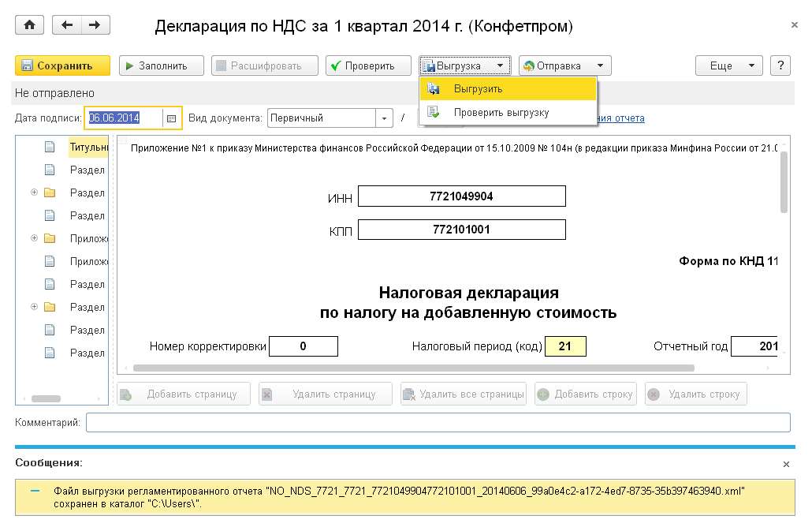Click the Home icon button

(30, 25)
